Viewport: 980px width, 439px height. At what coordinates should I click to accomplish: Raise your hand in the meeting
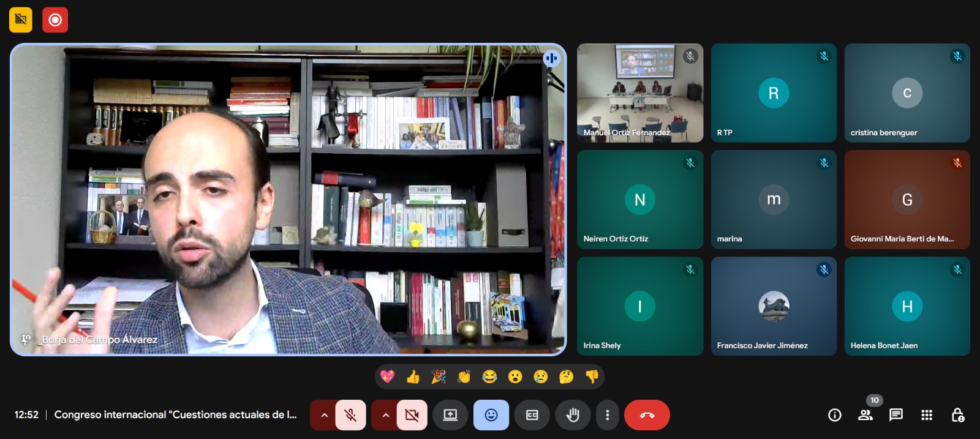[x=573, y=415]
